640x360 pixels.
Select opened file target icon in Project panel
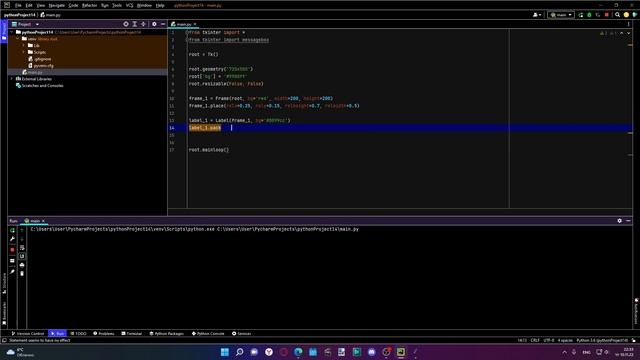pos(126,24)
